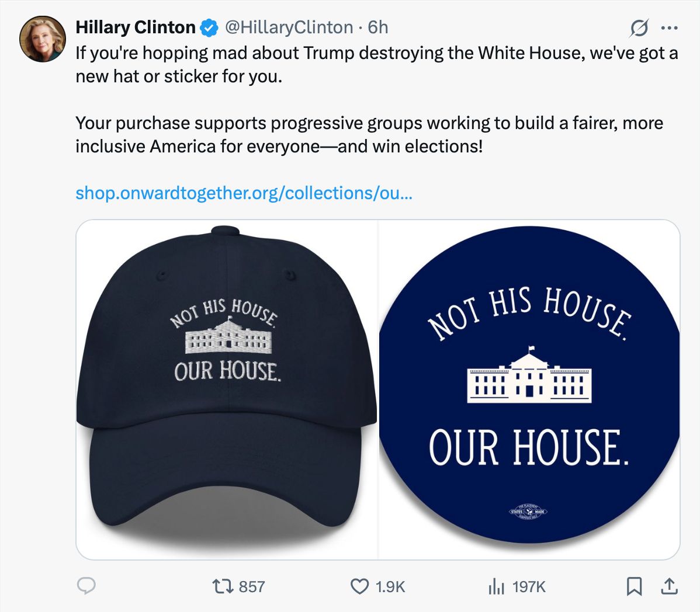This screenshot has height=612, width=700.
Task: Click the 6h timestamp of the post
Action: coord(377,27)
